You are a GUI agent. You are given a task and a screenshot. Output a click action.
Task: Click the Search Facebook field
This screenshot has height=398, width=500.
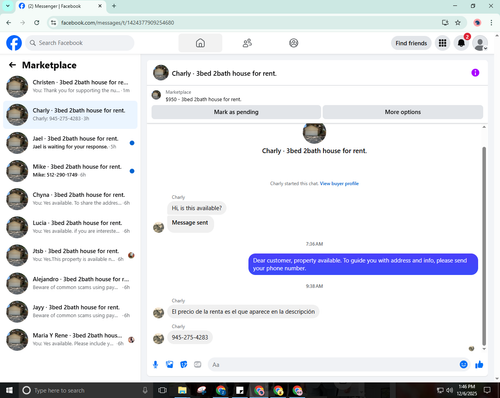tap(80, 43)
